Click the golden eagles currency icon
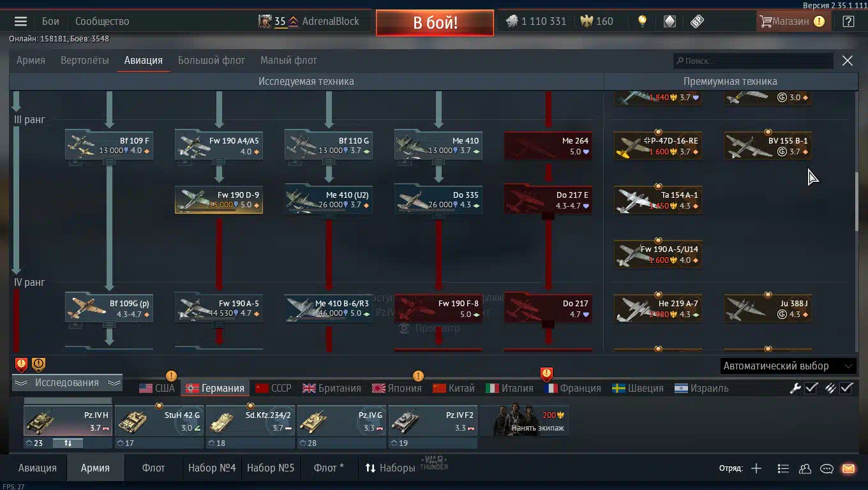Screen dimensions: 868x490 click(x=587, y=21)
